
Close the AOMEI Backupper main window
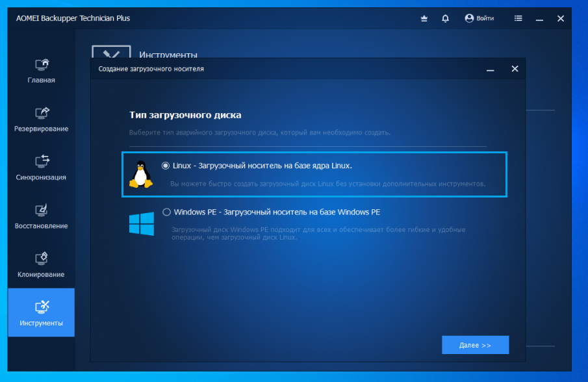(x=561, y=18)
